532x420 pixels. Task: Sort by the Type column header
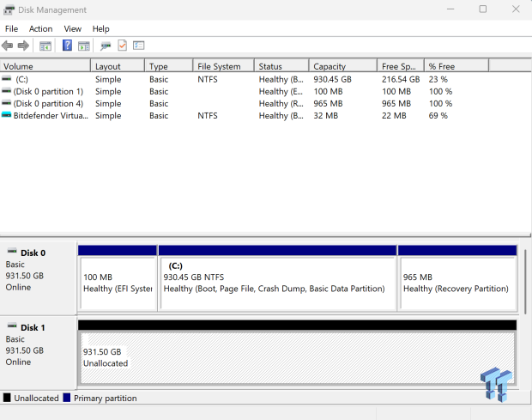(x=169, y=66)
